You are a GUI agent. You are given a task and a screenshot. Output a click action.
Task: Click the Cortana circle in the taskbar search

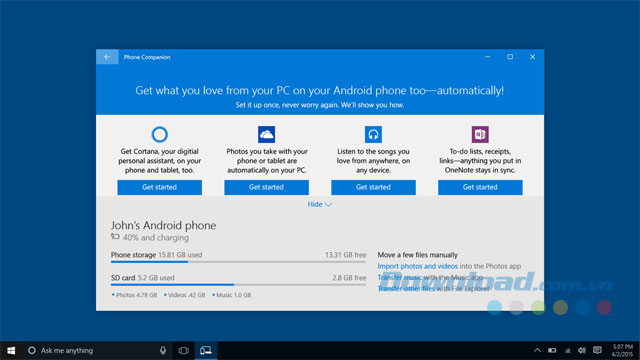coord(31,350)
